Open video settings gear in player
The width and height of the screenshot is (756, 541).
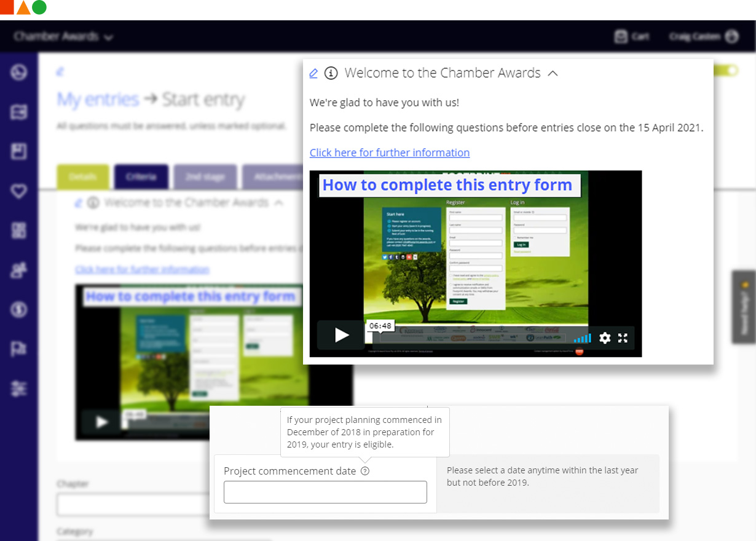click(605, 338)
